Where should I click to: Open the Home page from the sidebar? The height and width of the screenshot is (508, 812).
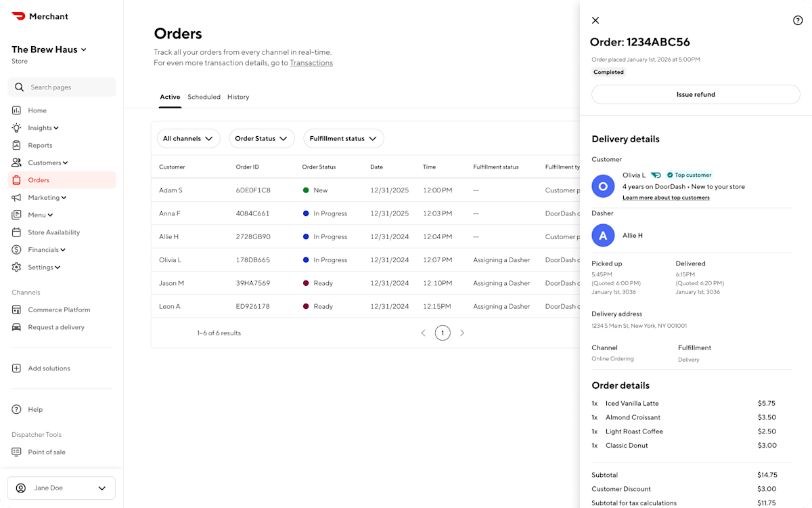tap(38, 110)
